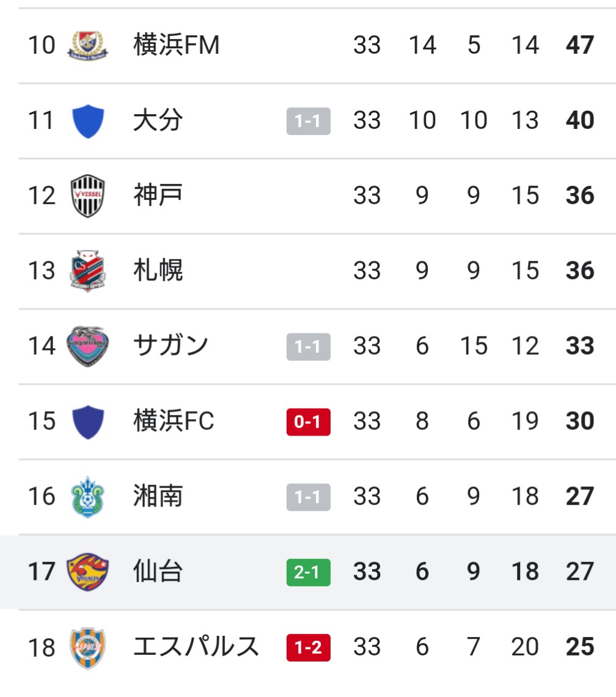The width and height of the screenshot is (616, 697).
Task: Click the highlighted 仙台 team name
Action: pyautogui.click(x=158, y=572)
